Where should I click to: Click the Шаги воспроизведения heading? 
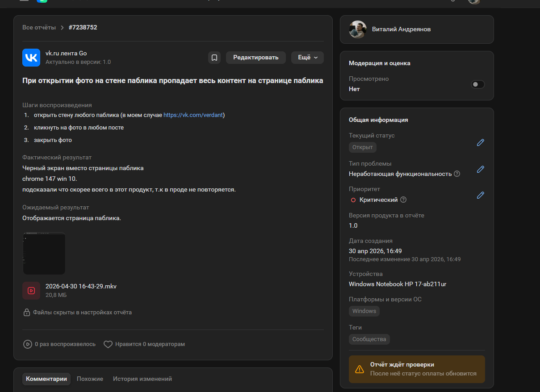57,105
